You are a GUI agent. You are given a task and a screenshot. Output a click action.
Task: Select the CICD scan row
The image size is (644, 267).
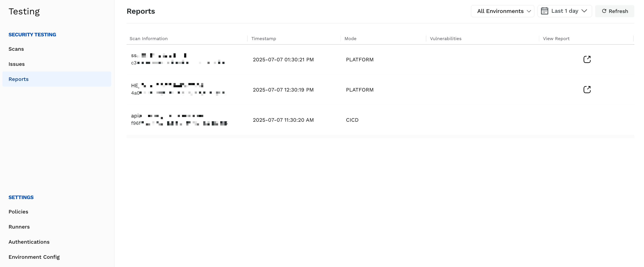(x=380, y=120)
